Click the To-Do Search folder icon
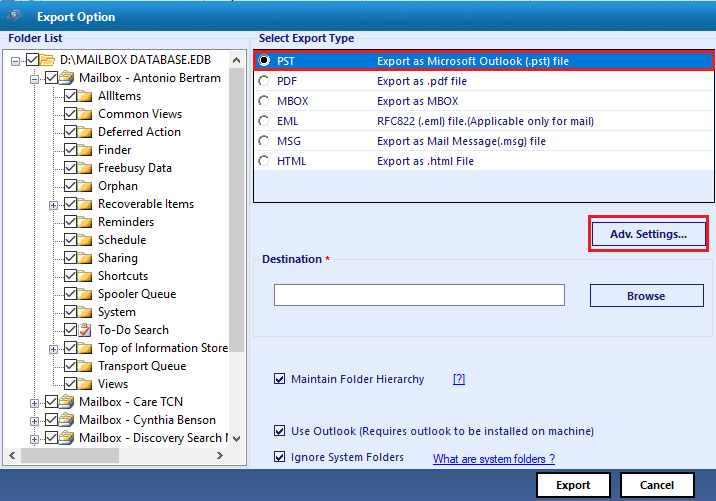 coord(86,330)
